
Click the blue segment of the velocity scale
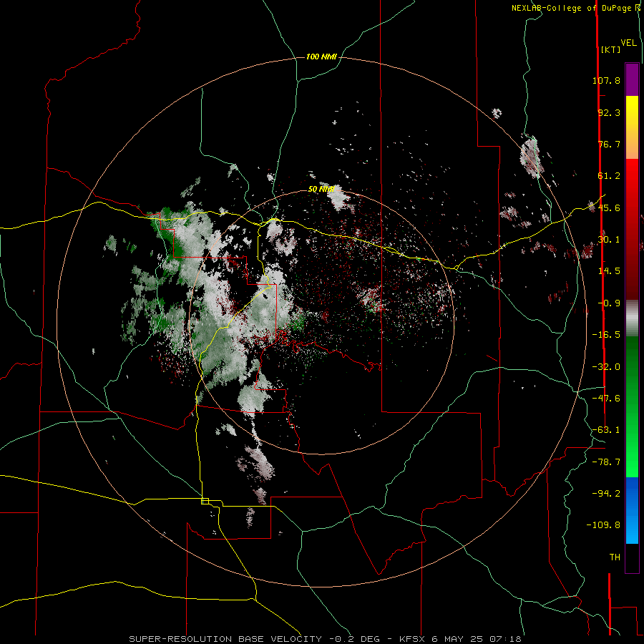coord(632,510)
